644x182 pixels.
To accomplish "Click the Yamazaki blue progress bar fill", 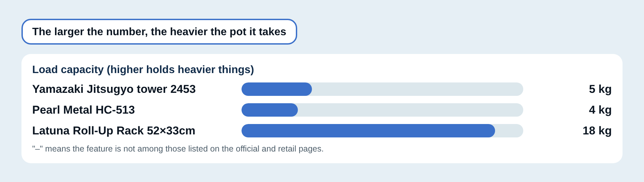I will (x=277, y=89).
